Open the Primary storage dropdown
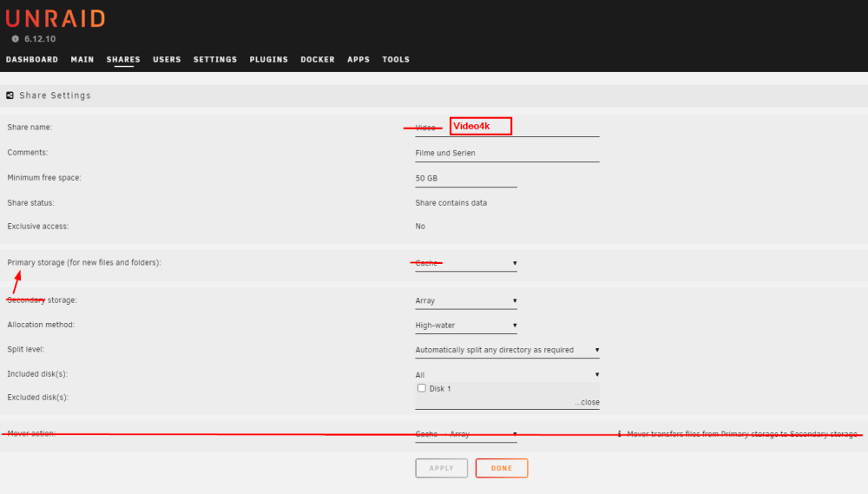 pos(466,263)
